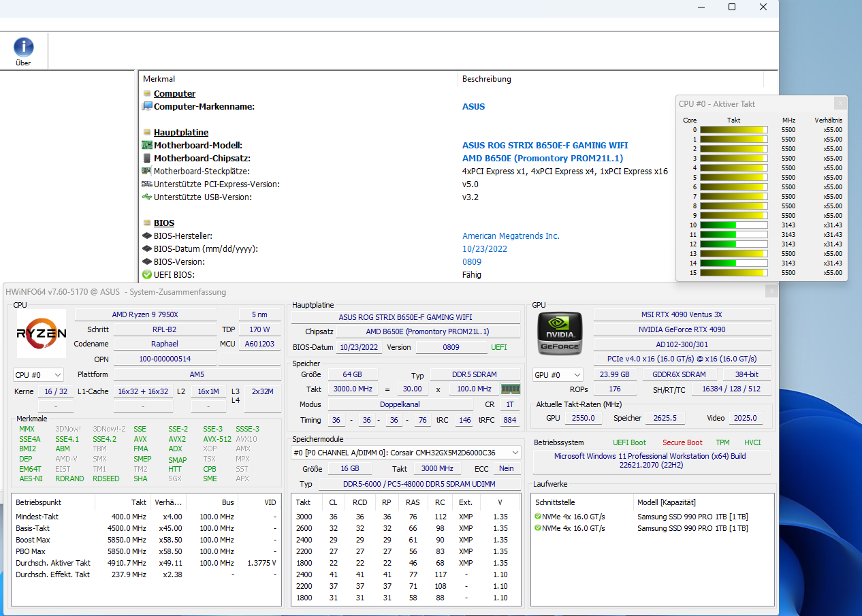Select the 2600 XMP timing row
This screenshot has height=616, width=862.
406,528
